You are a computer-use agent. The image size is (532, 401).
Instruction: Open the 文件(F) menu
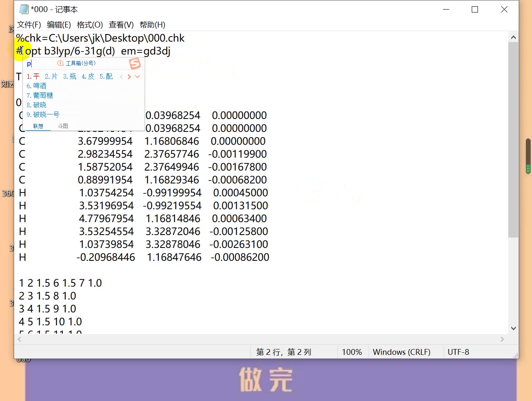pos(29,25)
